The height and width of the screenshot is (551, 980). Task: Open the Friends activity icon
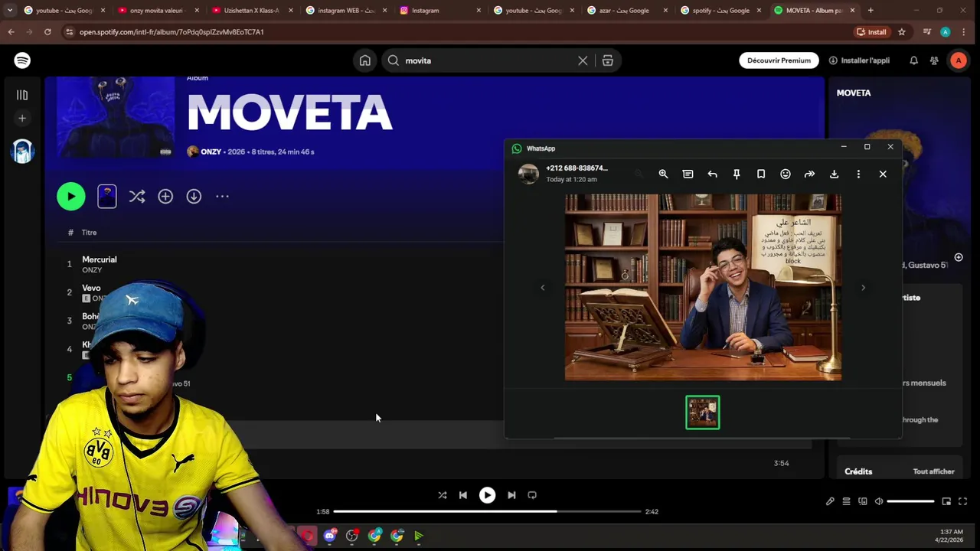934,60
